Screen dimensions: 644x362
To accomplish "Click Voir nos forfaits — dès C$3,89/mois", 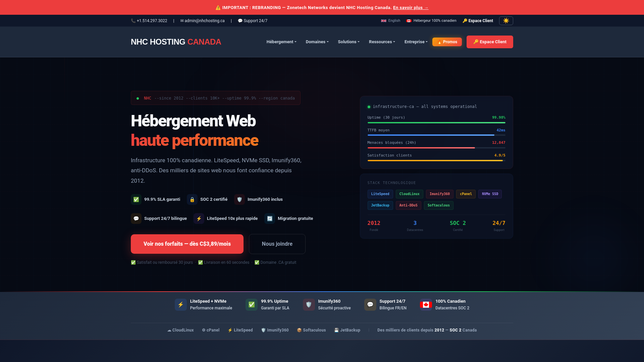I will pyautogui.click(x=187, y=244).
